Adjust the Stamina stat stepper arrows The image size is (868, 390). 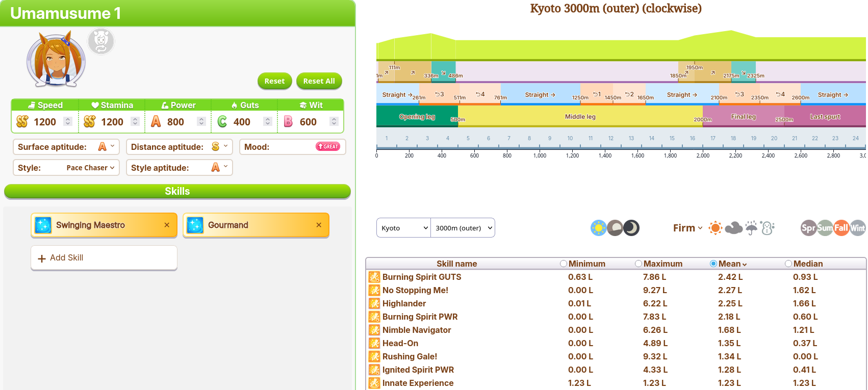pos(135,121)
